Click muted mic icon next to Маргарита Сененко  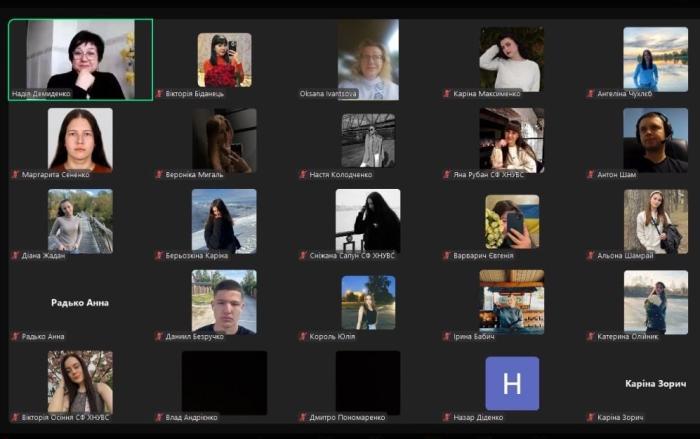(15, 174)
